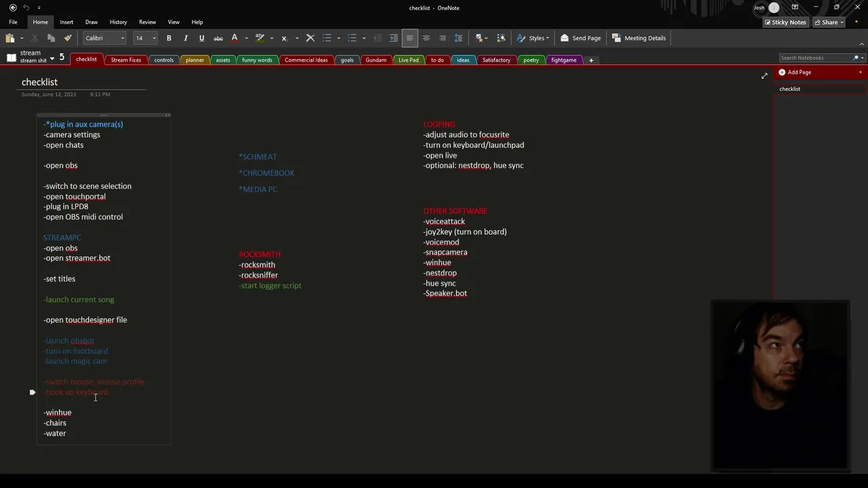Switch to the Draw ribbon tab
The height and width of the screenshot is (488, 868).
click(92, 22)
